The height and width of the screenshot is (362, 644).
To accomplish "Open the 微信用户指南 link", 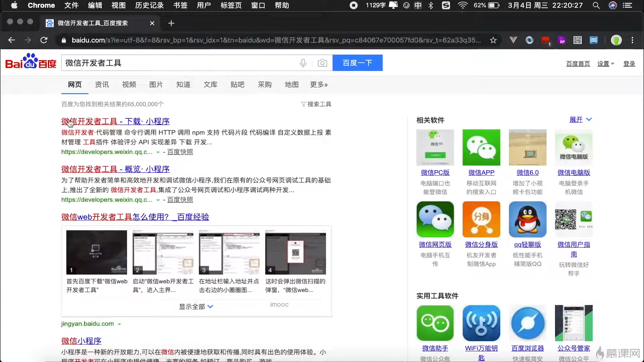I will (x=574, y=249).
